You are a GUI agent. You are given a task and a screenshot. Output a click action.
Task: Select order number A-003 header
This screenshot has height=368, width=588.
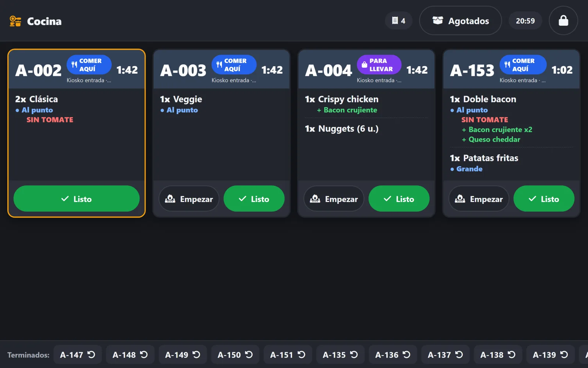point(183,70)
